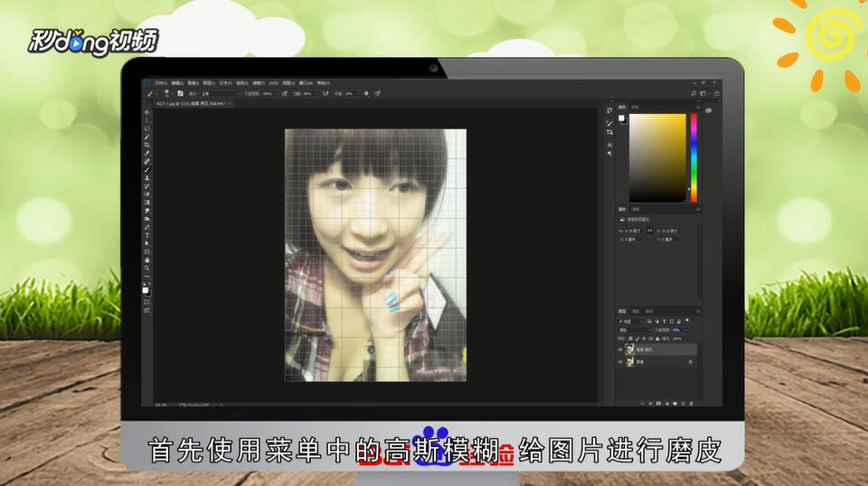The image size is (868, 486).
Task: Click the smoothing options gear button
Action: point(366,93)
